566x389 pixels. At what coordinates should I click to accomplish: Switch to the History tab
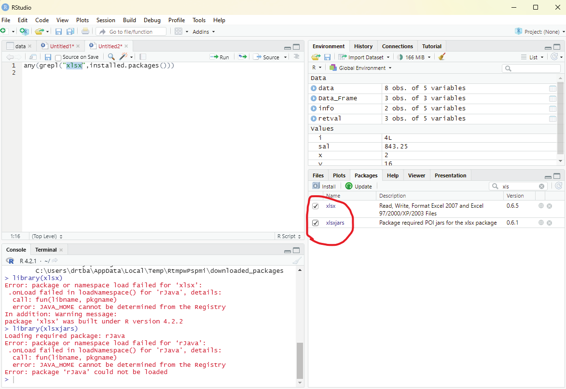click(x=363, y=46)
